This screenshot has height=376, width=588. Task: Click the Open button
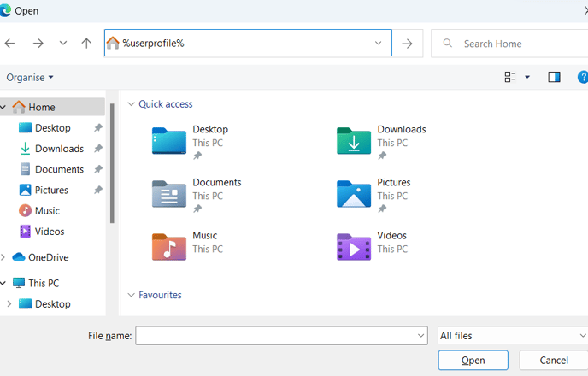(x=473, y=361)
